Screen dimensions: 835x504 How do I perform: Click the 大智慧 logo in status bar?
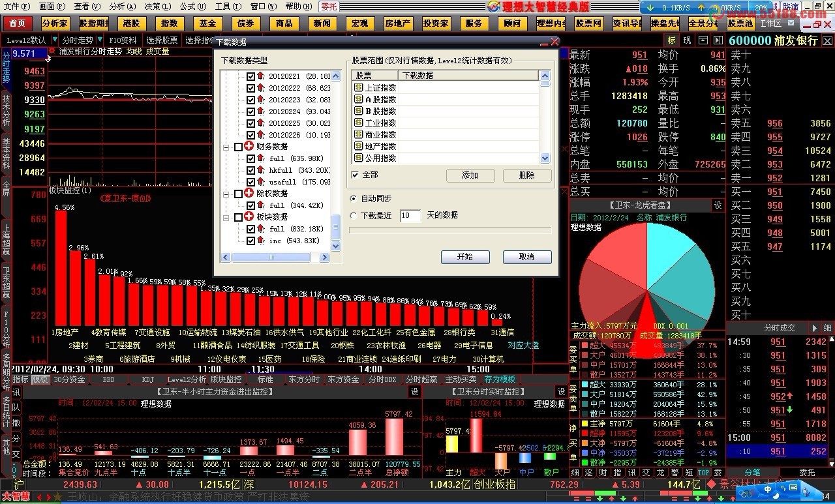[x=16, y=497]
